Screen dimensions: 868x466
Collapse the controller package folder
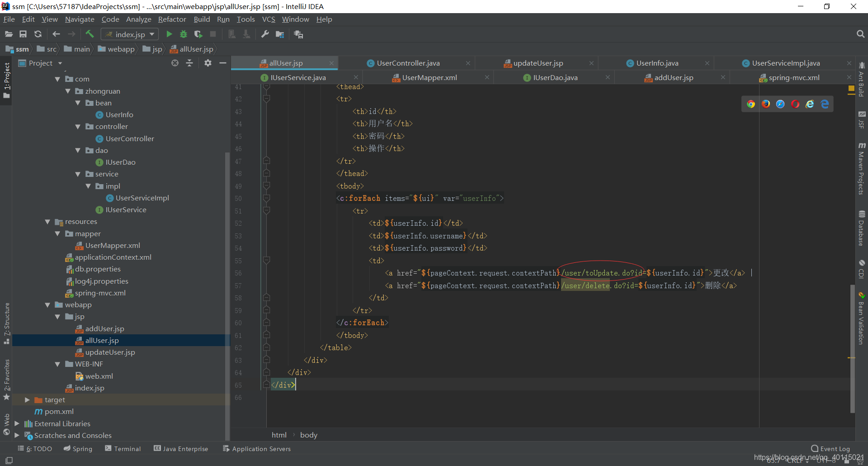click(x=78, y=127)
